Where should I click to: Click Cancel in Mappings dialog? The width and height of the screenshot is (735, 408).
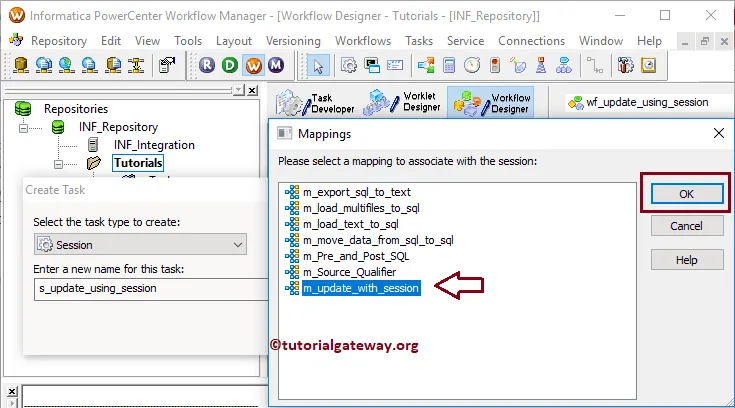(686, 226)
